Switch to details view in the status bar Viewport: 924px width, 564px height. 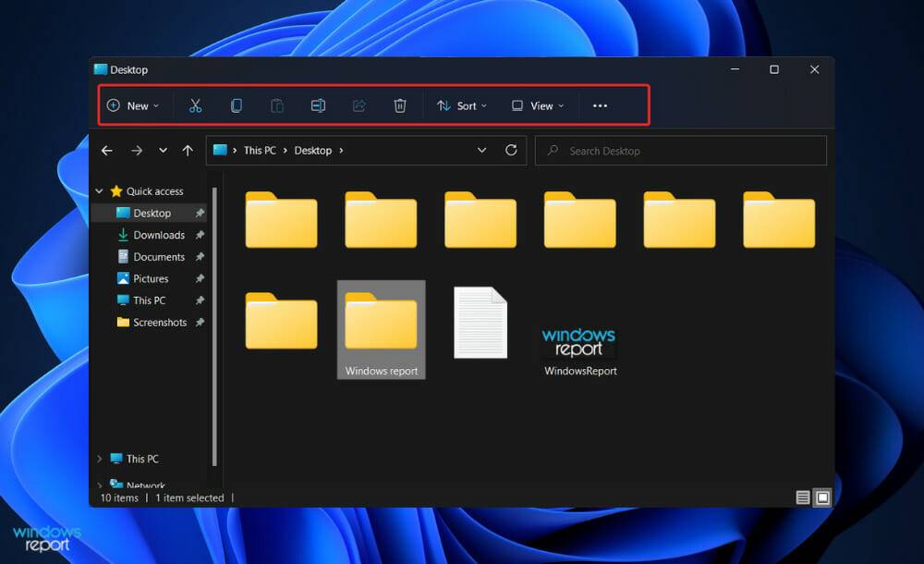pyautogui.click(x=800, y=497)
